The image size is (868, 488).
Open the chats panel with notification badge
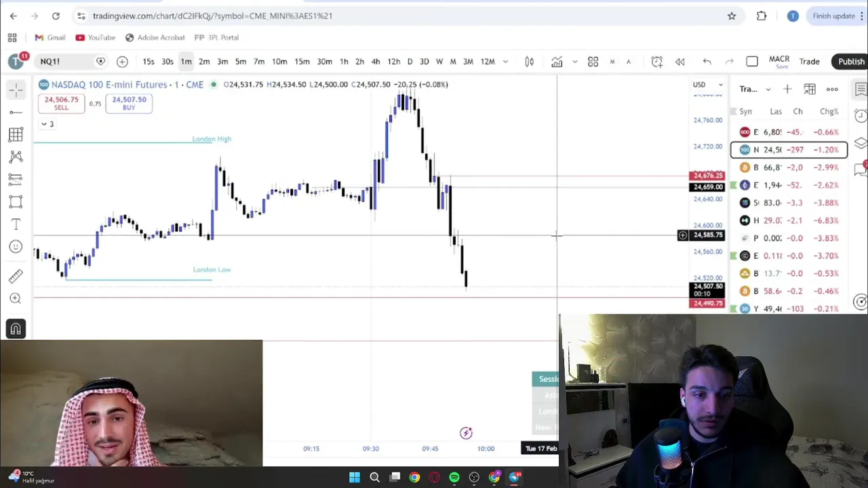point(861,169)
